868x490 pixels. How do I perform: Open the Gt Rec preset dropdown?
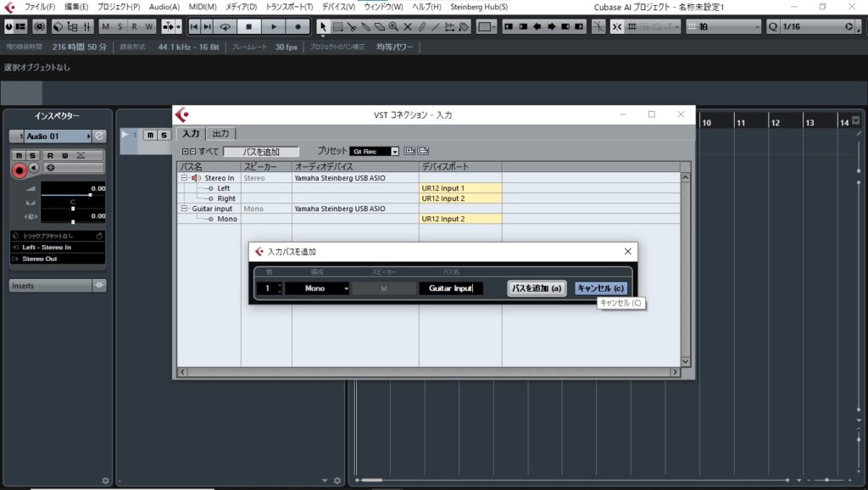tap(374, 151)
